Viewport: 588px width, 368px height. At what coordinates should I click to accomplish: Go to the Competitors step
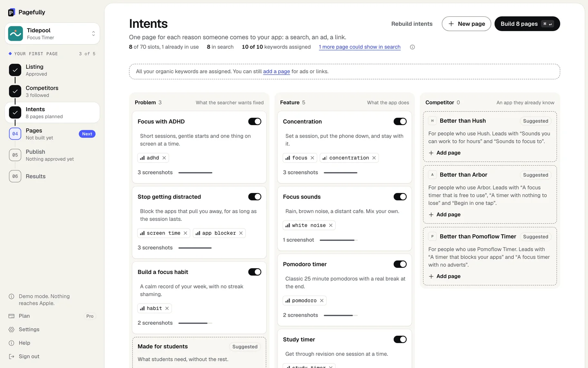click(52, 91)
